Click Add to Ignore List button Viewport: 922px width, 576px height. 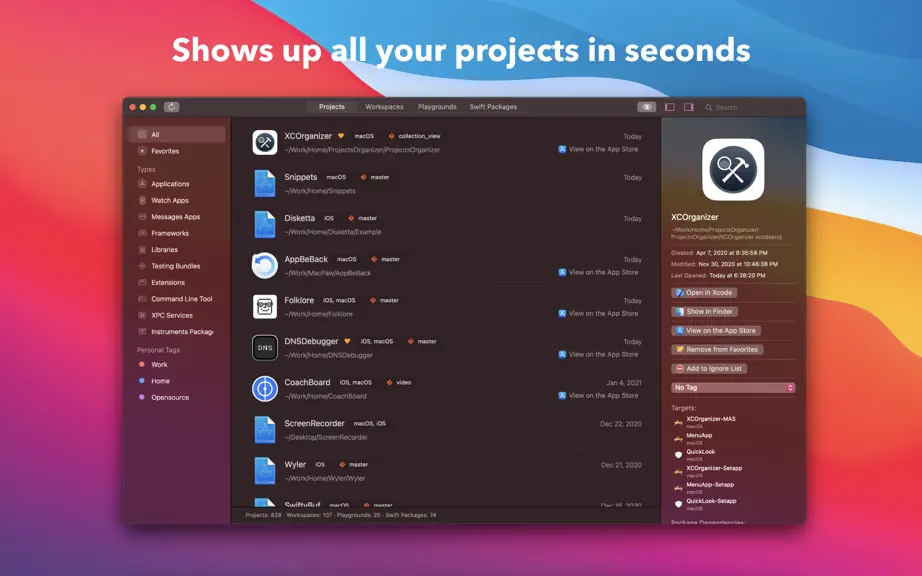point(709,369)
